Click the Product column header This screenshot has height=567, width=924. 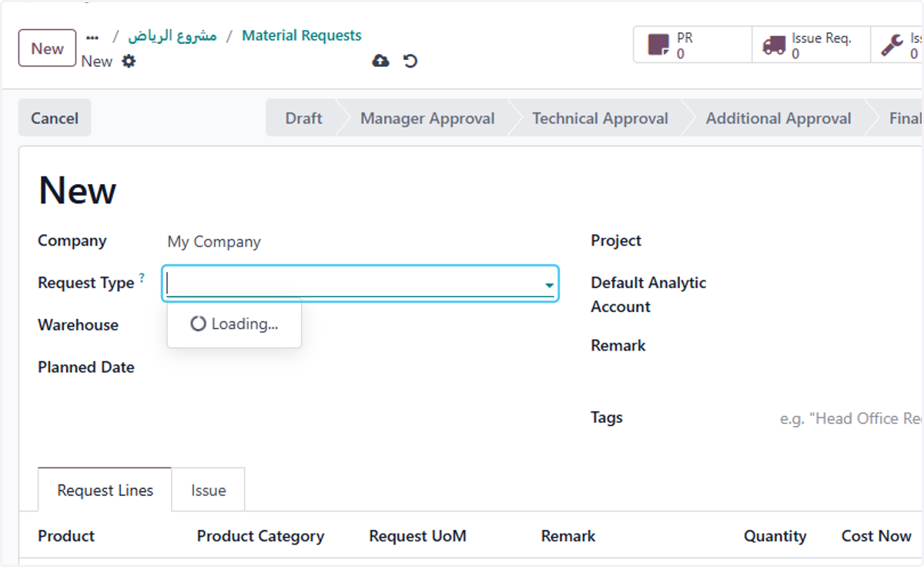coord(66,536)
